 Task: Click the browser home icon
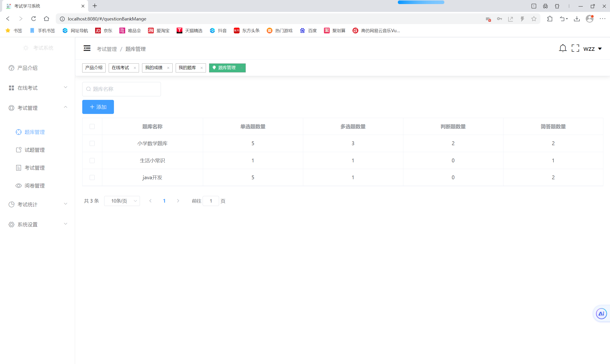(x=46, y=19)
